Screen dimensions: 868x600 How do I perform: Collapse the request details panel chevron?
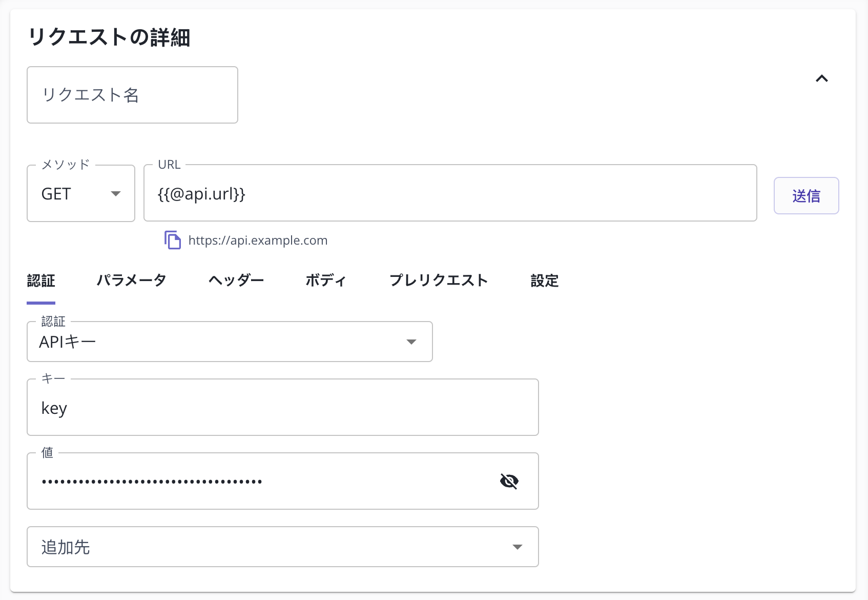pyautogui.click(x=822, y=78)
